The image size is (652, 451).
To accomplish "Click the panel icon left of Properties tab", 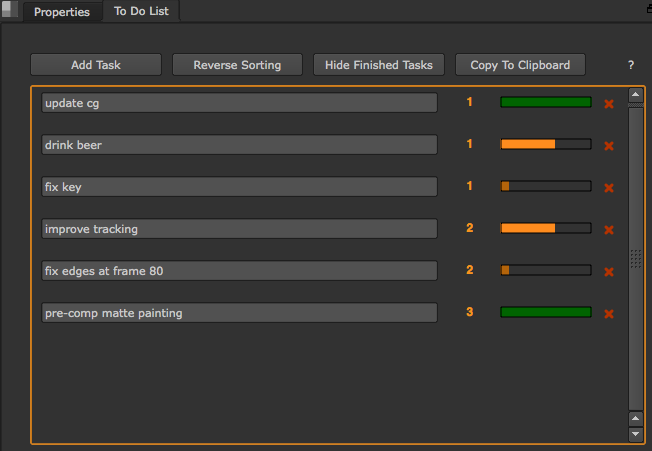I will tap(10, 11).
